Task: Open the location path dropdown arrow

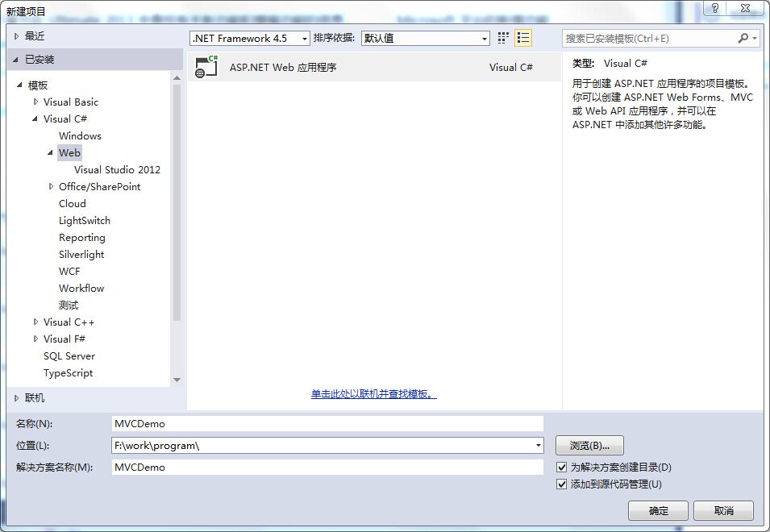Action: tap(539, 446)
